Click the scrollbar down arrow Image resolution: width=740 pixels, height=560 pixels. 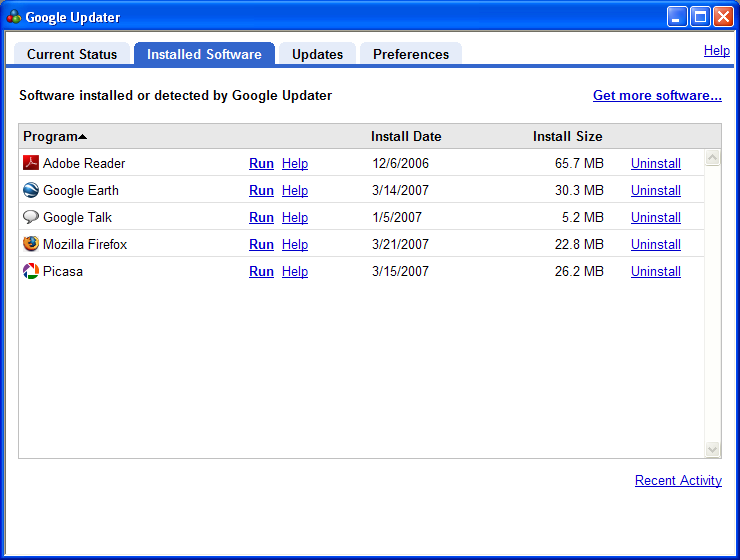click(712, 450)
